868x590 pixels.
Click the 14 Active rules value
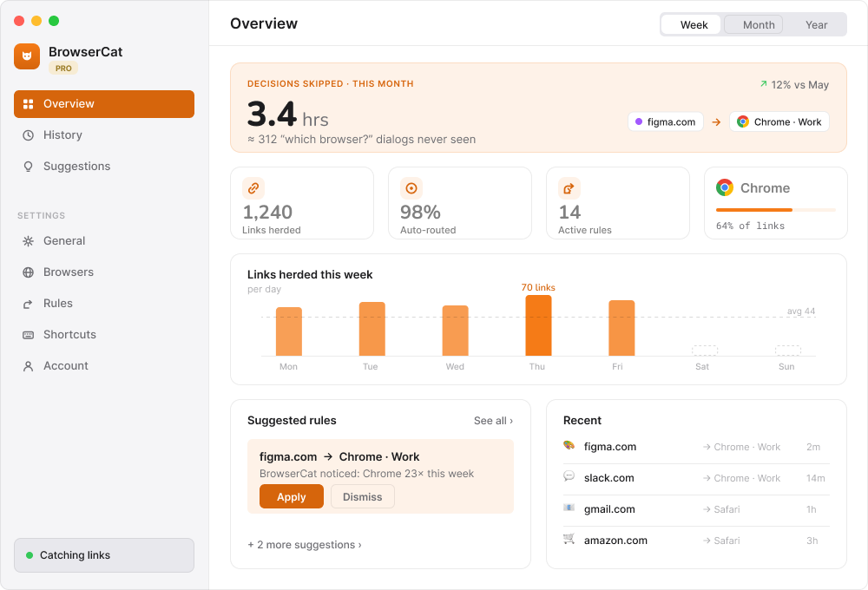(x=569, y=212)
